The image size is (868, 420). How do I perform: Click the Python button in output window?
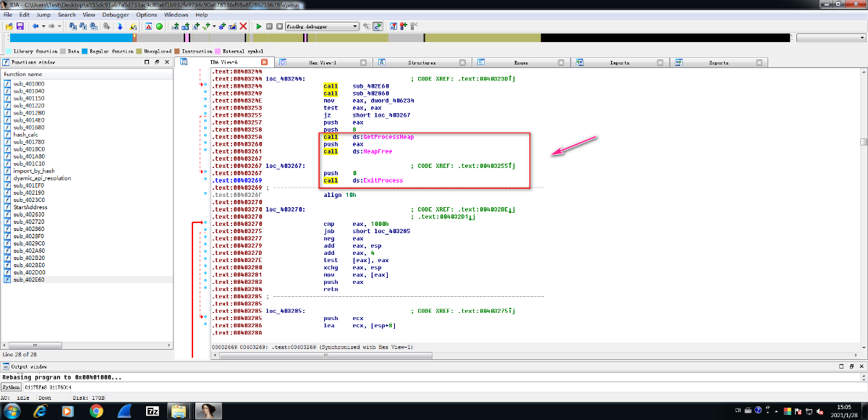[12, 387]
